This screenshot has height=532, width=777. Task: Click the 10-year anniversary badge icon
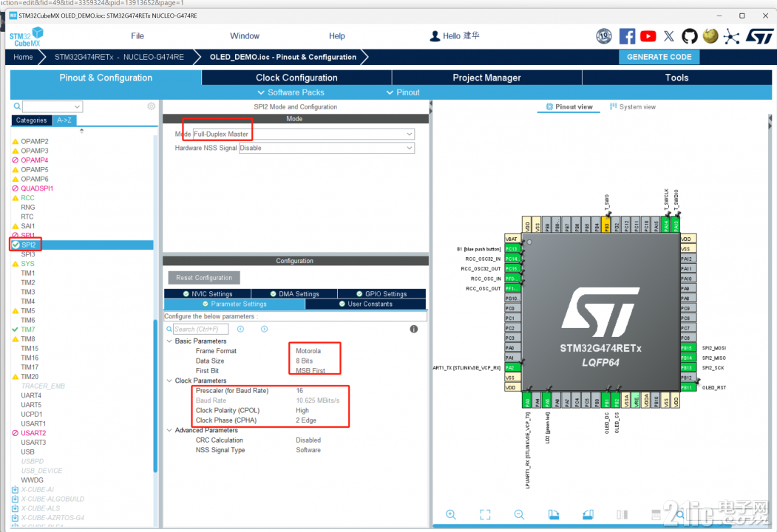point(603,36)
